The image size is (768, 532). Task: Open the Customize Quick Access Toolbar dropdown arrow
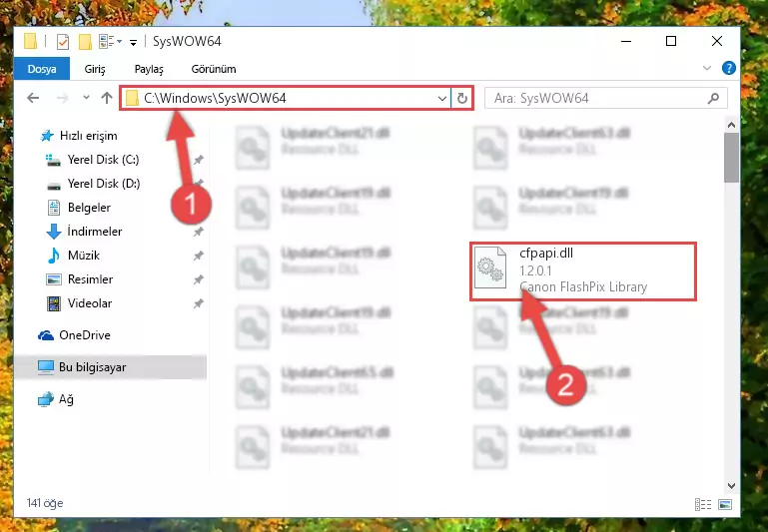(133, 43)
